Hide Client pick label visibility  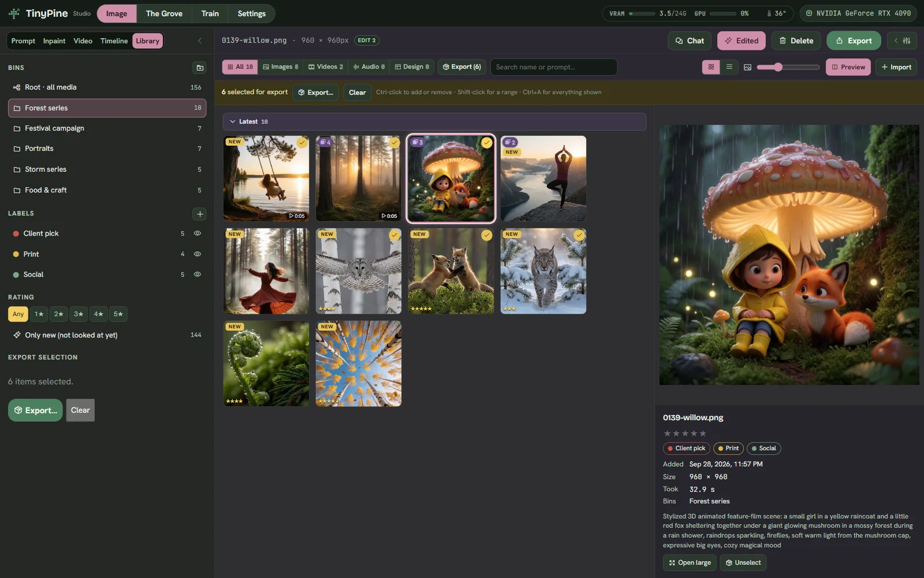click(x=198, y=234)
